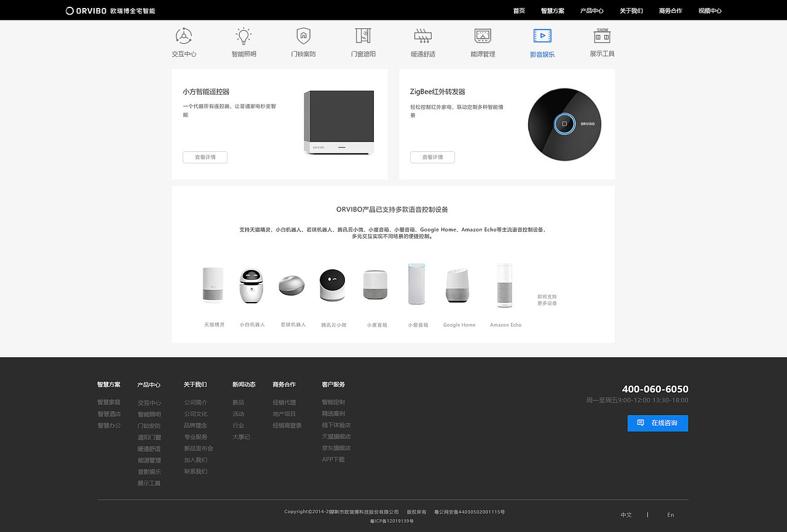Open 视频中心 in top navigation
787x532 pixels.
710,10
